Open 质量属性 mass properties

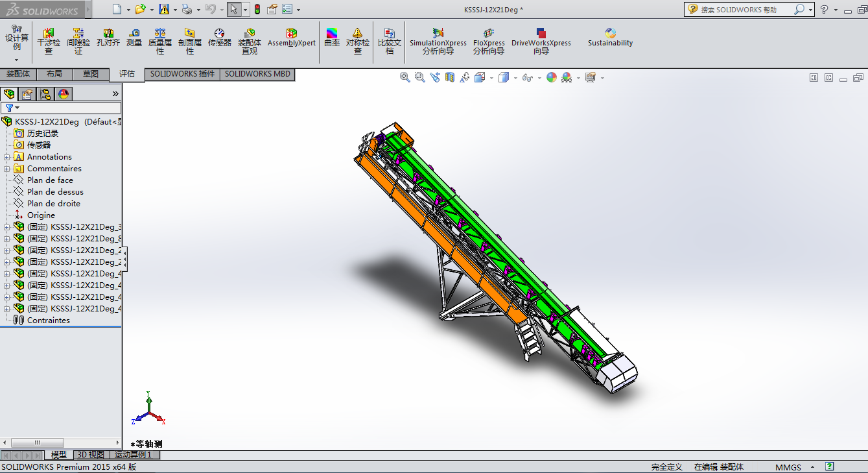[160, 41]
